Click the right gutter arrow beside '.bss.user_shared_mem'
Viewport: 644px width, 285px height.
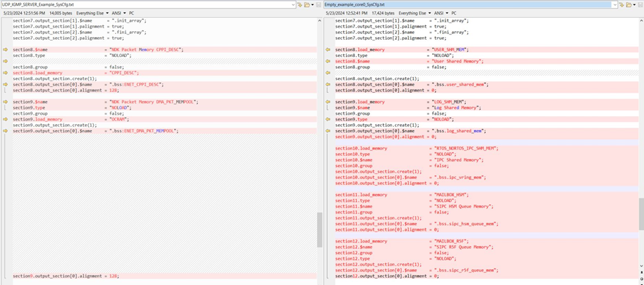point(328,84)
